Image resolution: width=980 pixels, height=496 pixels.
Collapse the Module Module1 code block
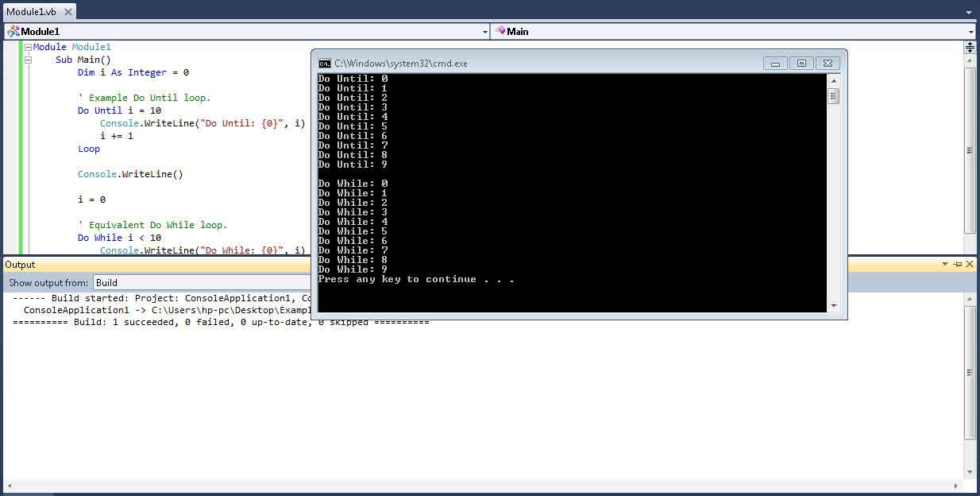click(x=28, y=48)
